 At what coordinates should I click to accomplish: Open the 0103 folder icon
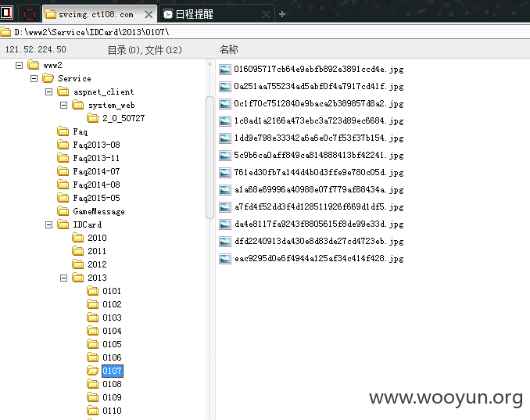[x=92, y=318]
